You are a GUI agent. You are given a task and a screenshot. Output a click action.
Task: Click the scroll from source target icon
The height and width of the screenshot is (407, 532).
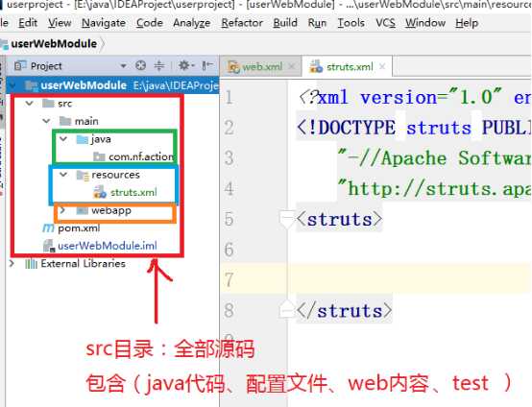[140, 65]
